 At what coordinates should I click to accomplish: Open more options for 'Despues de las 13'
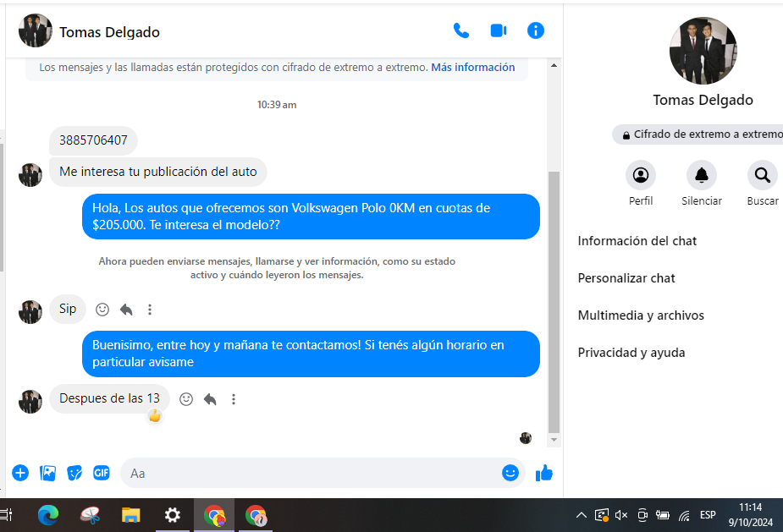point(233,398)
